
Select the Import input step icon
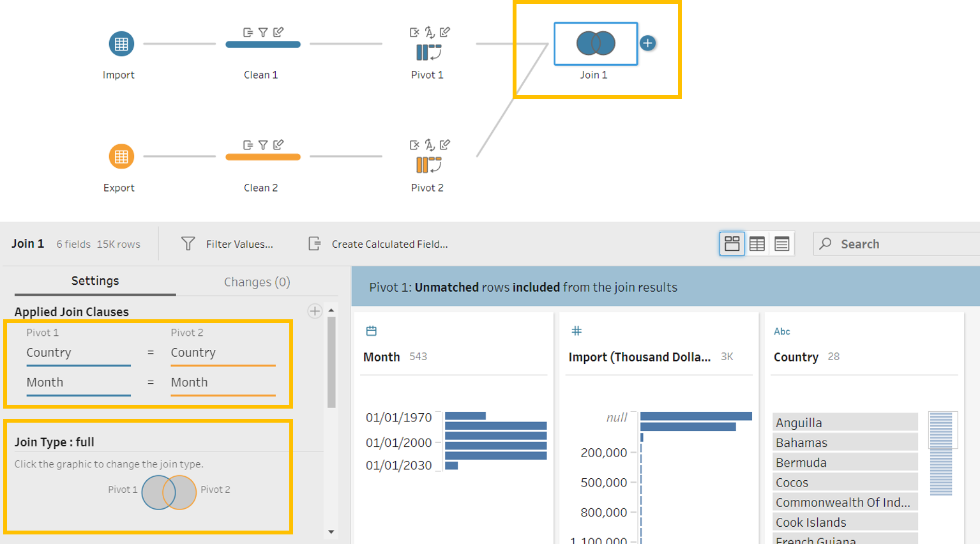(121, 44)
